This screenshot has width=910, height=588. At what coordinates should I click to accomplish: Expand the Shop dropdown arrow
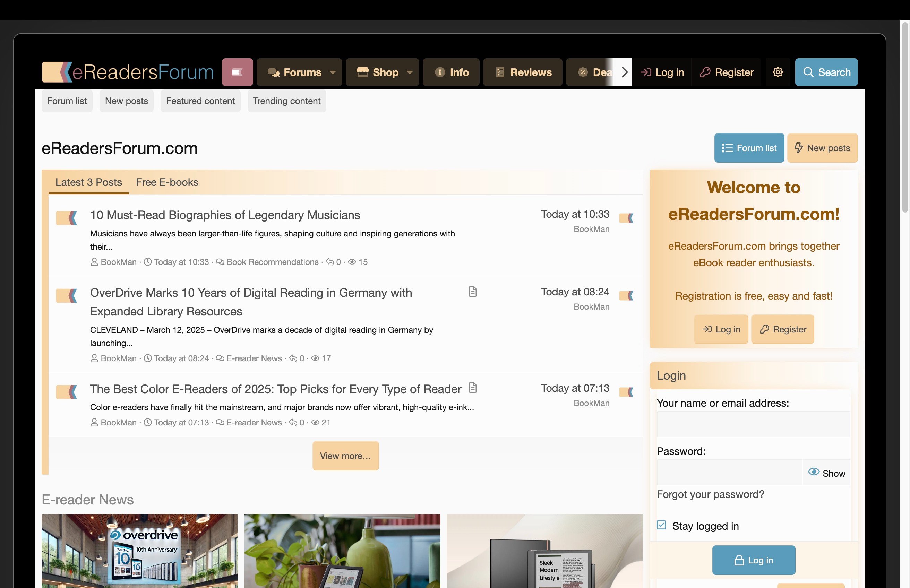[410, 72]
